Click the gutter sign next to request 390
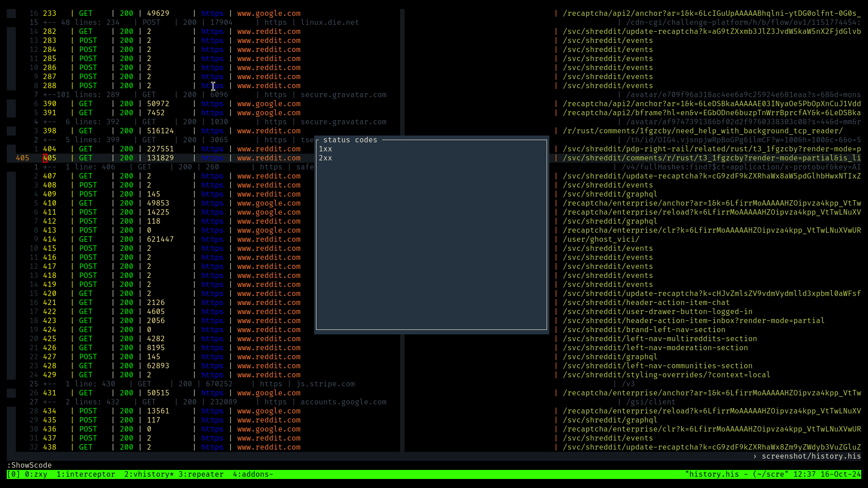Viewport: 868px width, 488px height. point(11,103)
